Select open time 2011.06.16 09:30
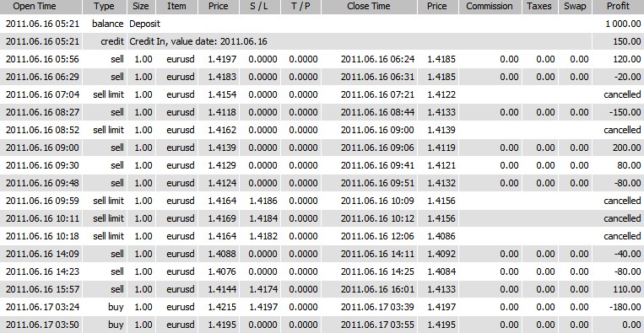 42,165
